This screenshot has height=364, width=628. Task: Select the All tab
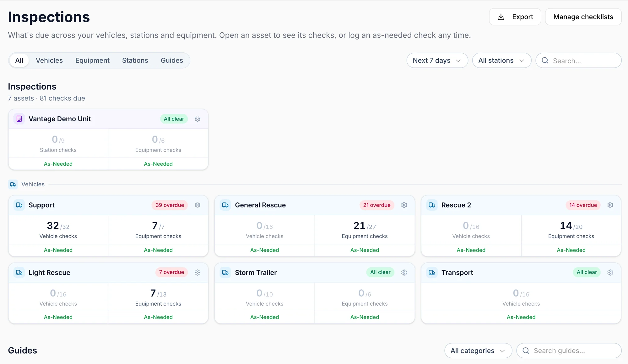pyautogui.click(x=19, y=61)
